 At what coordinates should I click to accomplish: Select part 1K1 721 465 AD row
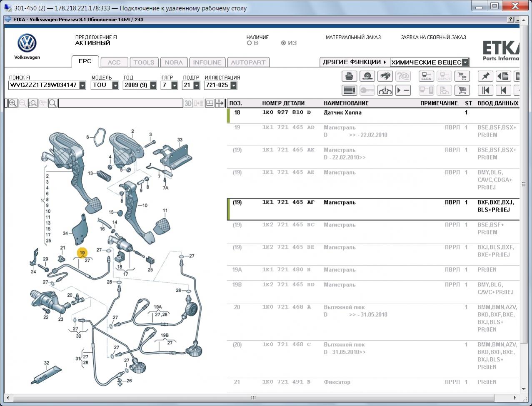click(373, 135)
